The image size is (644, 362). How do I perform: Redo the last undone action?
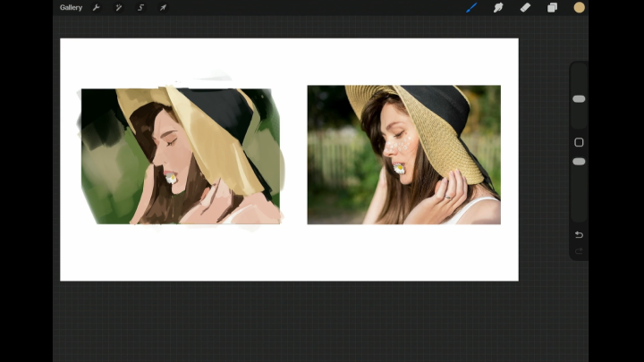pos(579,251)
